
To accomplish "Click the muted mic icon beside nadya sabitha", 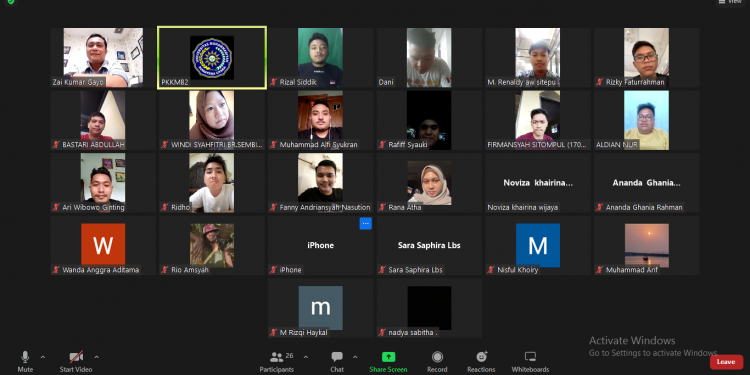I will pyautogui.click(x=382, y=332).
